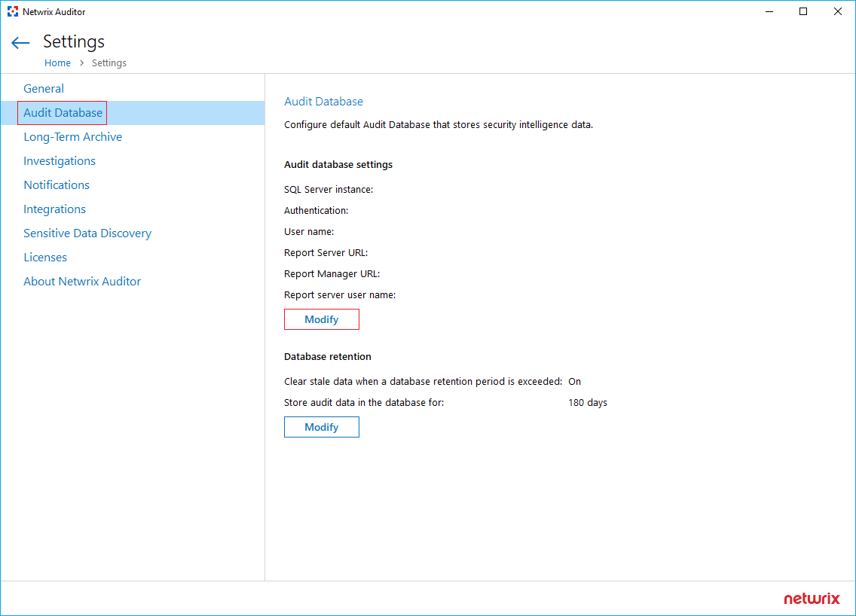The width and height of the screenshot is (856, 616).
Task: Open the Long-Term Archive settings
Action: click(72, 136)
